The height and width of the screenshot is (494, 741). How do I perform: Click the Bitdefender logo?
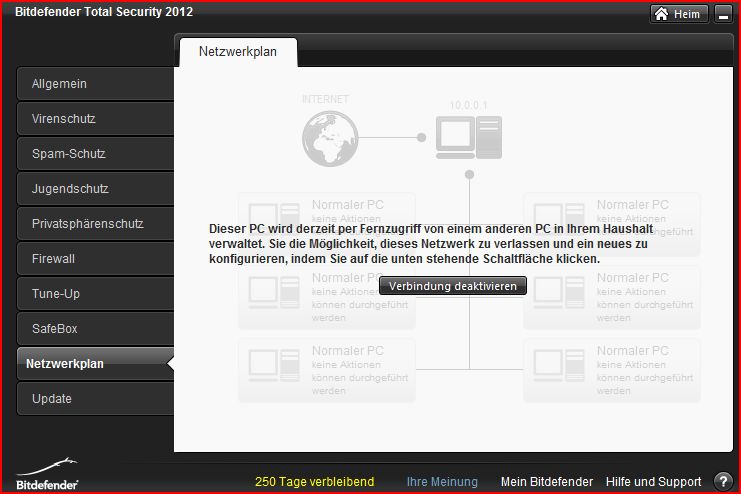(47, 474)
